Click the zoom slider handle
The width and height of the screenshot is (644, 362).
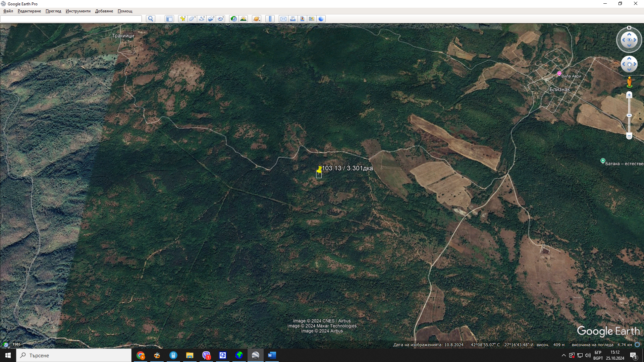[x=629, y=115]
